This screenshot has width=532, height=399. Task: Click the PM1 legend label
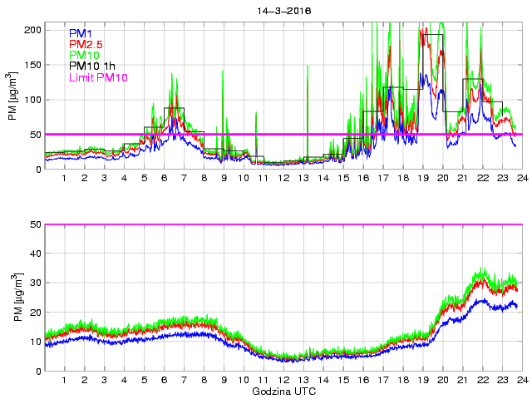81,33
